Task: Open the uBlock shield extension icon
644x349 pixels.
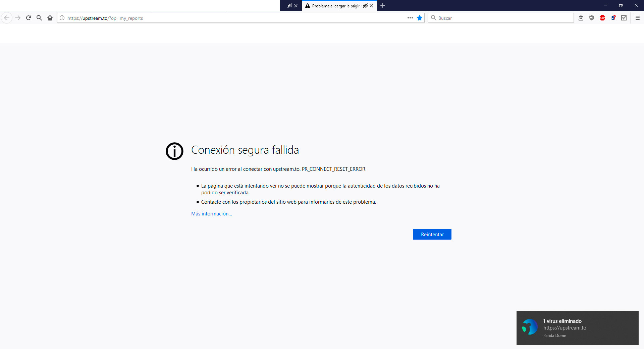Action: pyautogui.click(x=592, y=18)
